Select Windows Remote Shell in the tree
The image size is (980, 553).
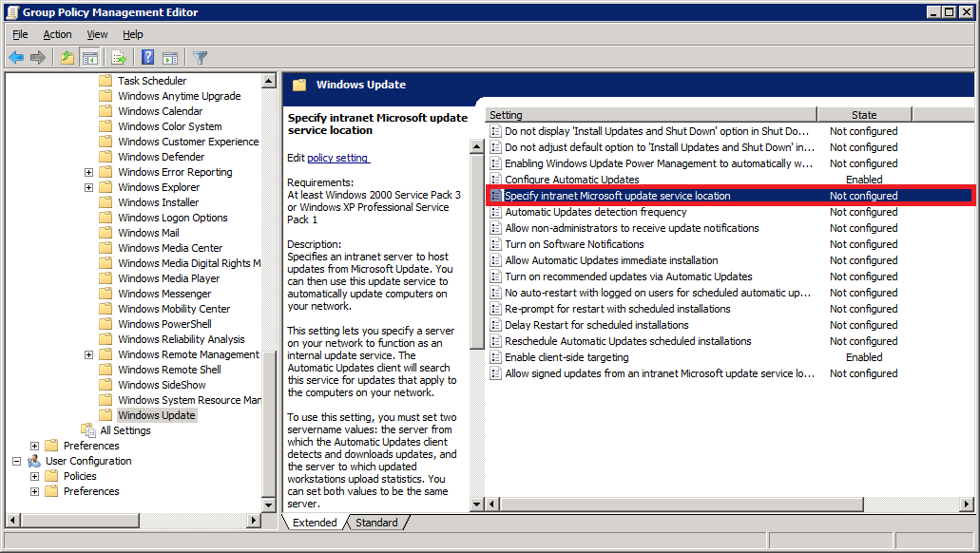(169, 370)
